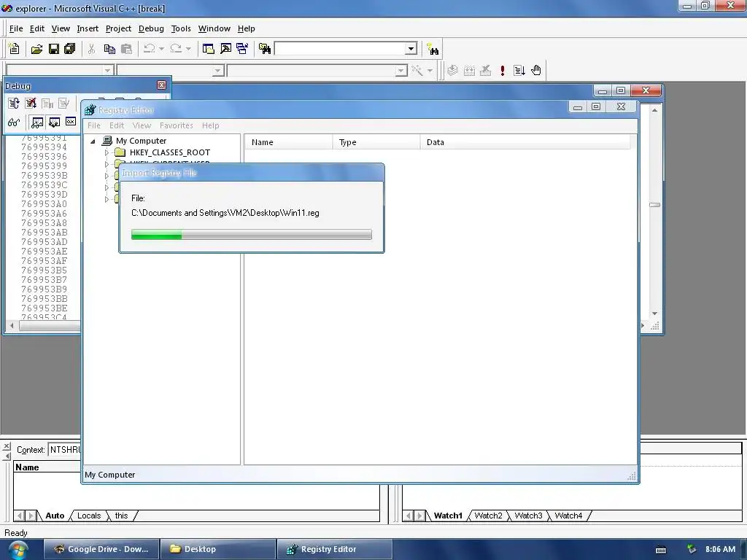The height and width of the screenshot is (560, 747).
Task: Toggle the Variables window icon in Debug toolbar
Action: click(54, 122)
